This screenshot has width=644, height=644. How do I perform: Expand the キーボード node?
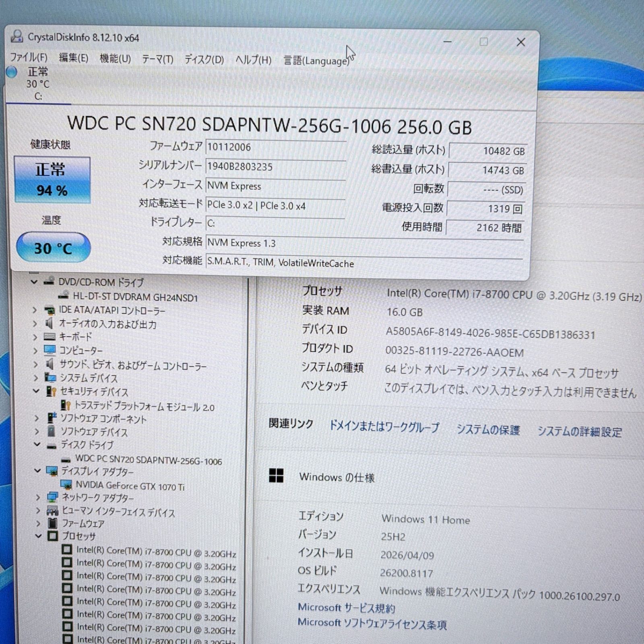35,337
